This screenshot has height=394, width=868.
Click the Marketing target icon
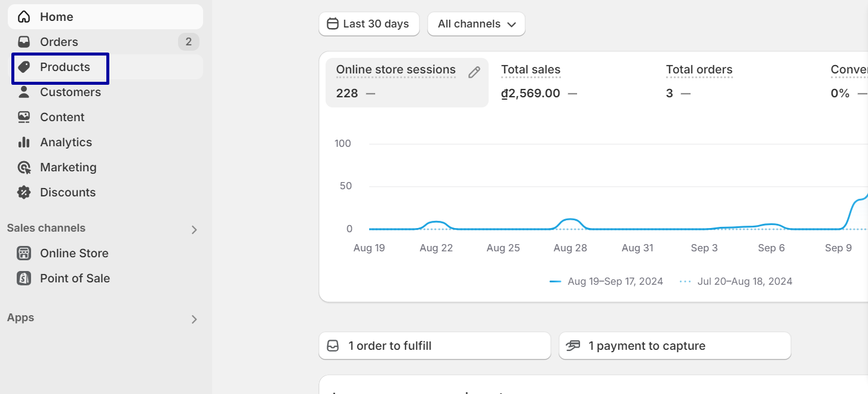[x=24, y=167]
